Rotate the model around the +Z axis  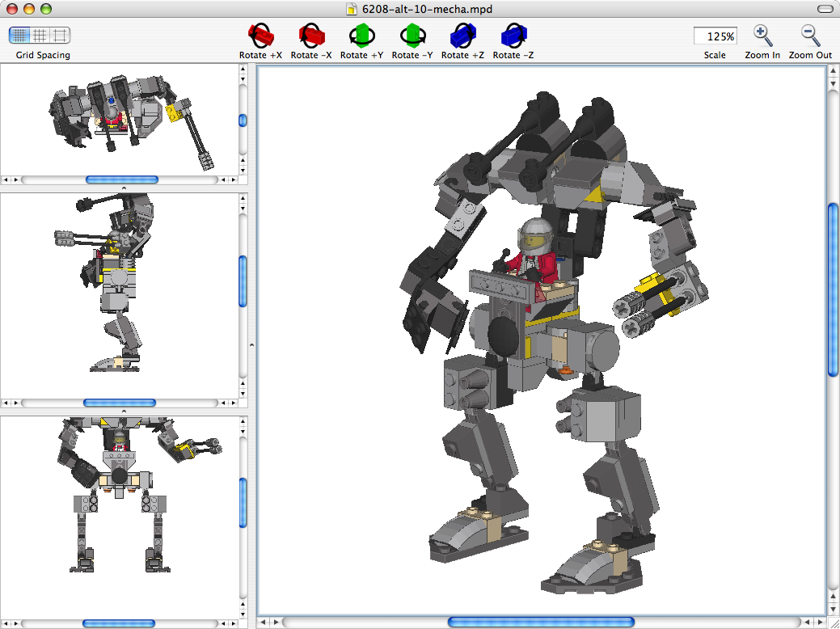[x=462, y=36]
